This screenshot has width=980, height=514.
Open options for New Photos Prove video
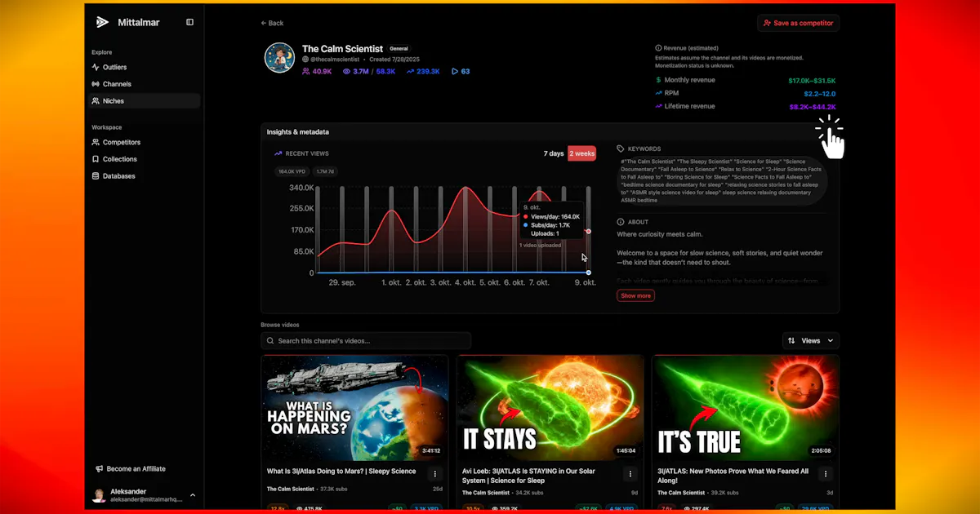[826, 474]
